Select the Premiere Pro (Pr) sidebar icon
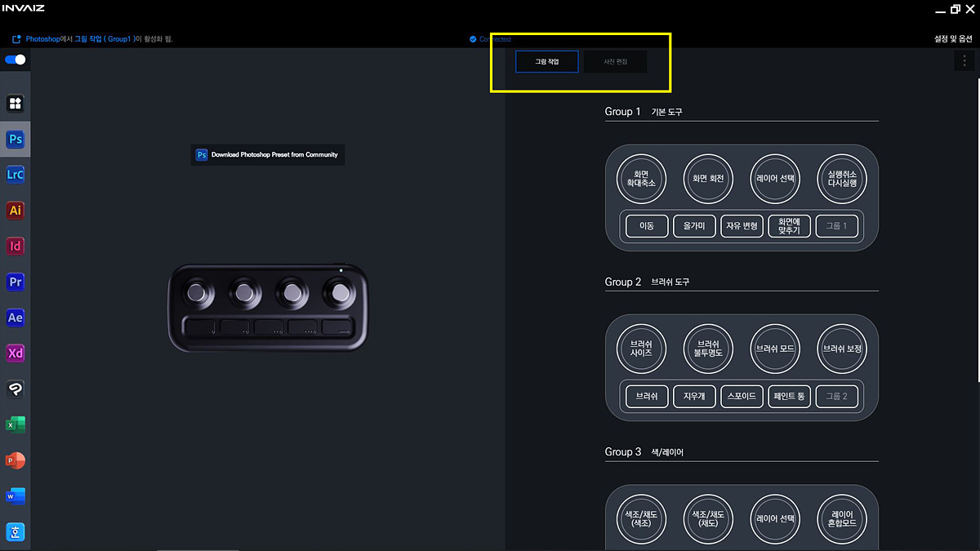 point(16,282)
